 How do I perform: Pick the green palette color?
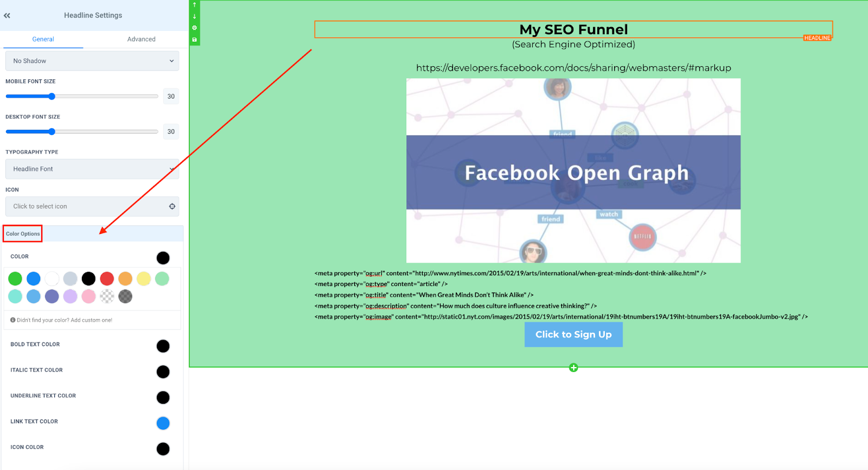tap(15, 279)
